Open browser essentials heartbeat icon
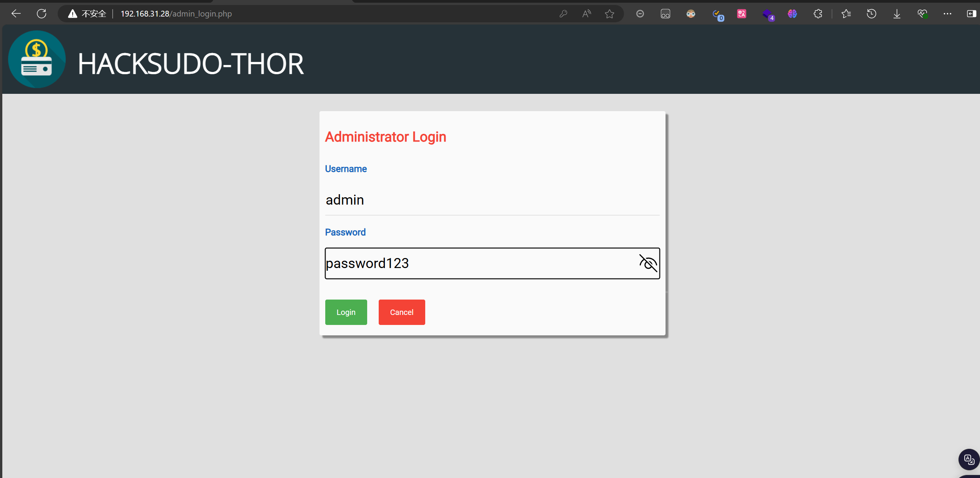 [x=922, y=14]
